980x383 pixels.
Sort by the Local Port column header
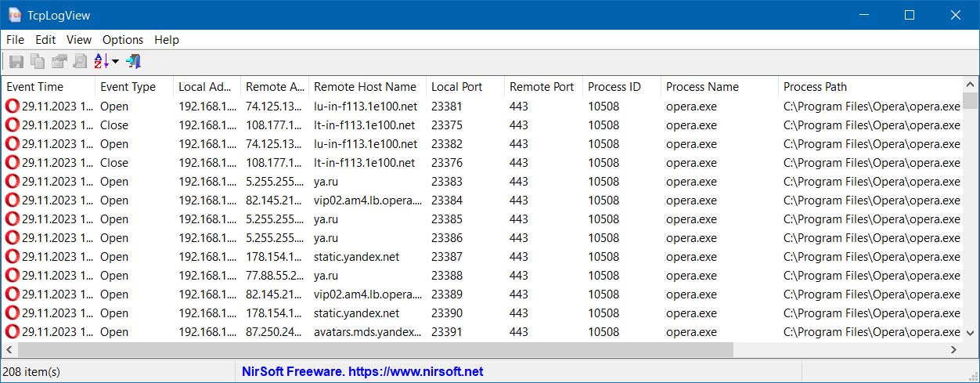(x=465, y=87)
